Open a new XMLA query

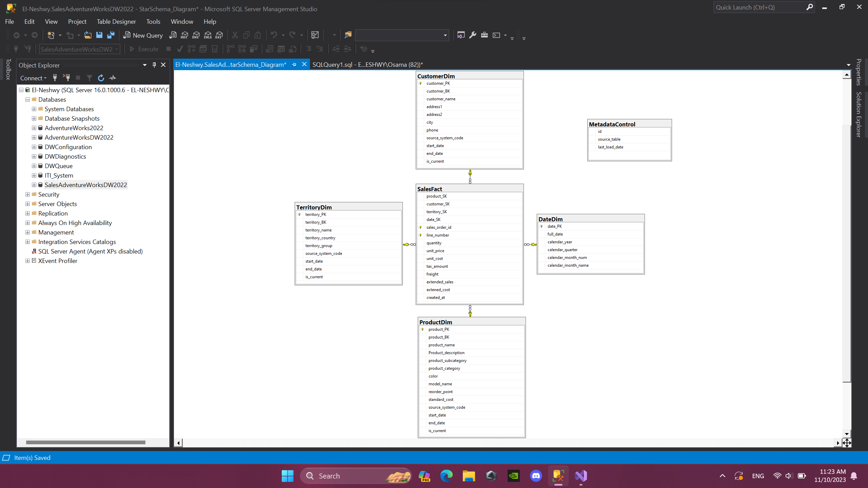click(208, 35)
